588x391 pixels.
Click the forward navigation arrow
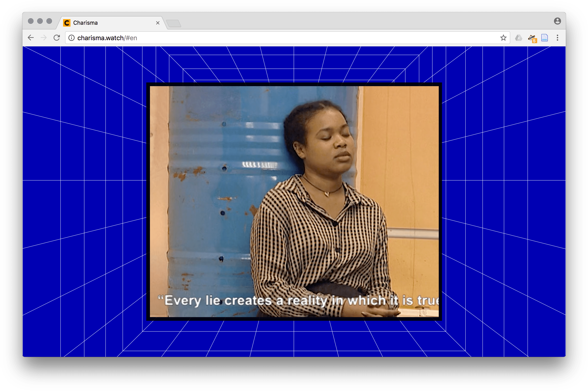[x=44, y=38]
